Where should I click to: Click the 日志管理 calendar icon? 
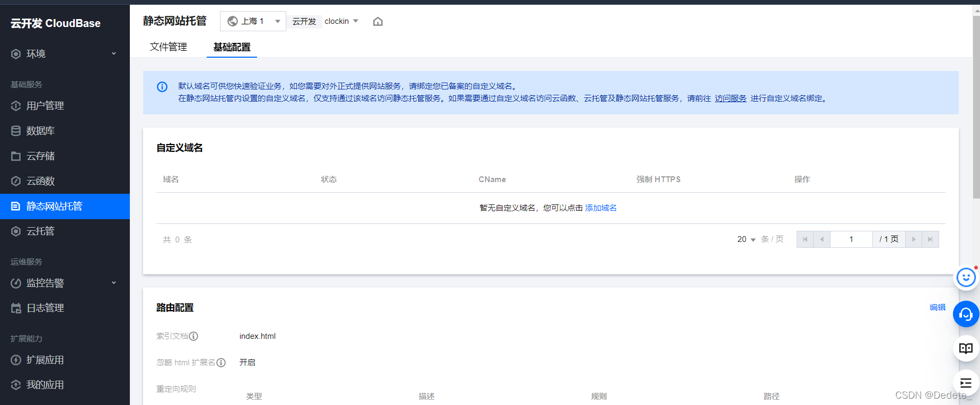[x=16, y=308]
